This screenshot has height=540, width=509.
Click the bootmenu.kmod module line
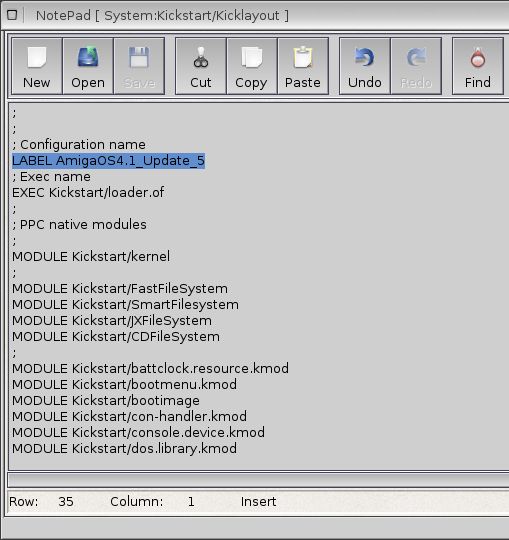click(124, 384)
